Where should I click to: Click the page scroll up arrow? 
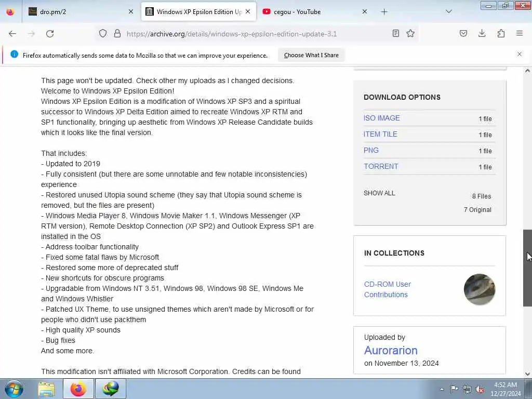pyautogui.click(x=527, y=71)
